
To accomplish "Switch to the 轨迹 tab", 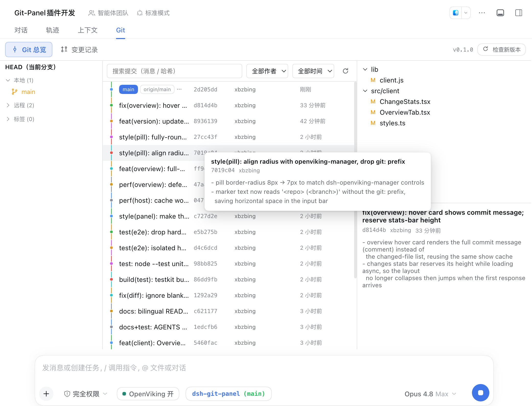I will point(53,30).
